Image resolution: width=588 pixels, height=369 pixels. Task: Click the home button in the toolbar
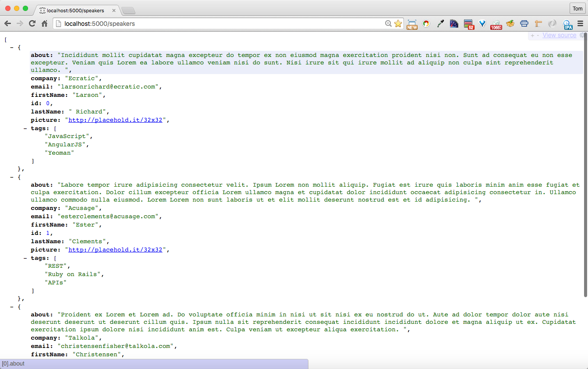point(44,24)
